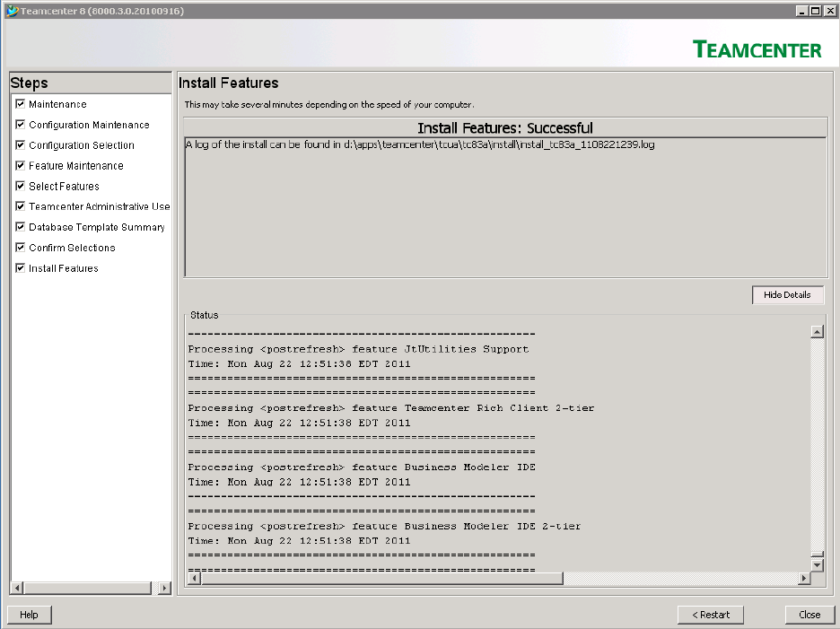Click the 'Teamcenter Rich Client 2-tier' log line

tap(391, 408)
